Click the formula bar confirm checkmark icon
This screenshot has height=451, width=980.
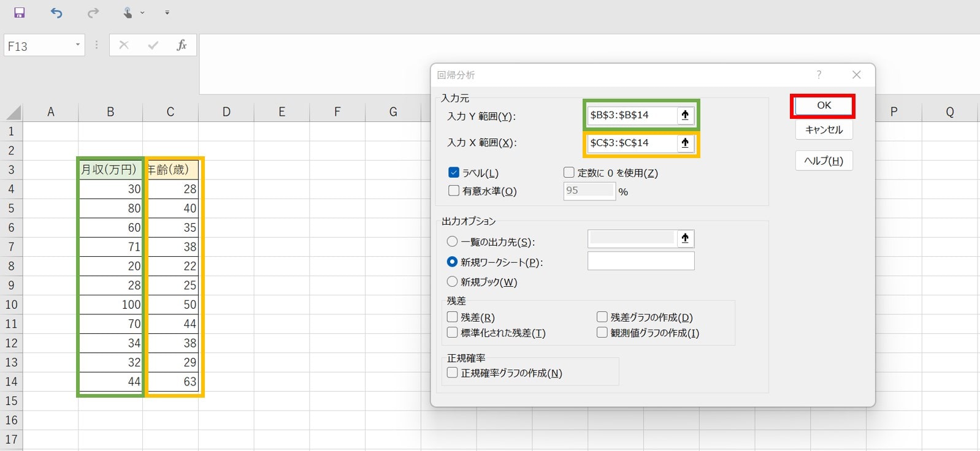click(153, 45)
